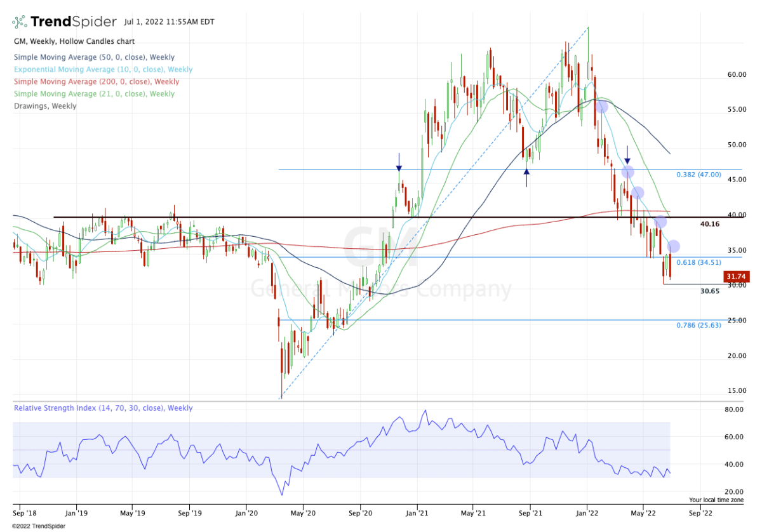Image resolution: width=762 pixels, height=532 pixels.
Task: Click the 0.382 (47.00) Fibonacci level label
Action: pos(698,175)
